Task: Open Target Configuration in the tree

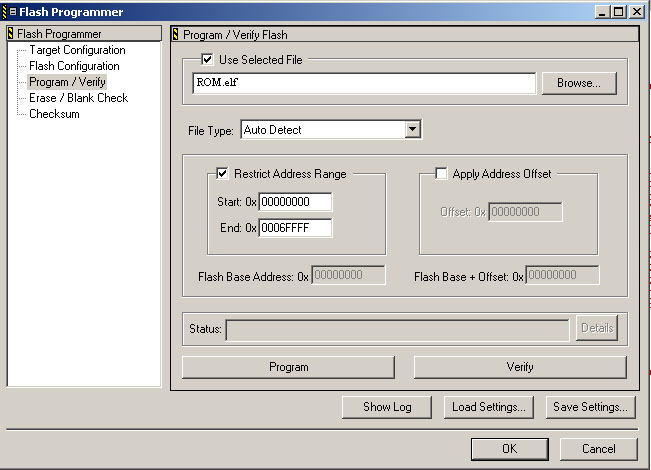Action: click(77, 50)
